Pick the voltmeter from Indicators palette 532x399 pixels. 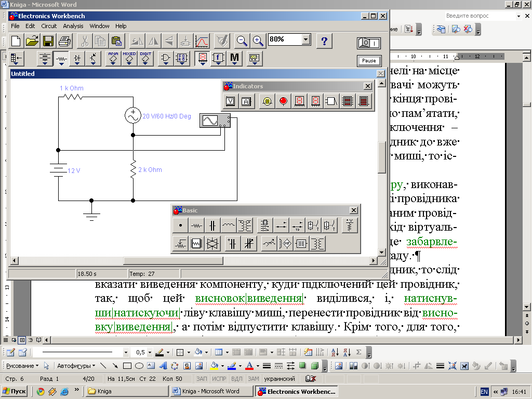tap(230, 101)
